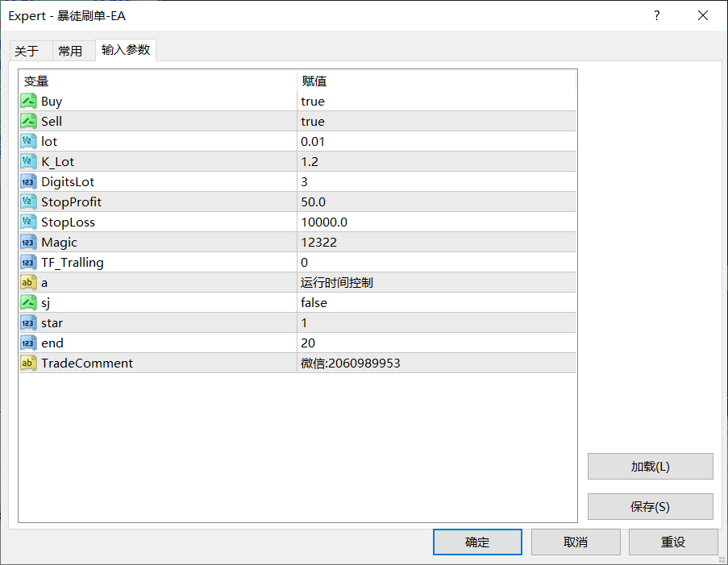
Task: Click the 加载(L) button
Action: coord(650,466)
